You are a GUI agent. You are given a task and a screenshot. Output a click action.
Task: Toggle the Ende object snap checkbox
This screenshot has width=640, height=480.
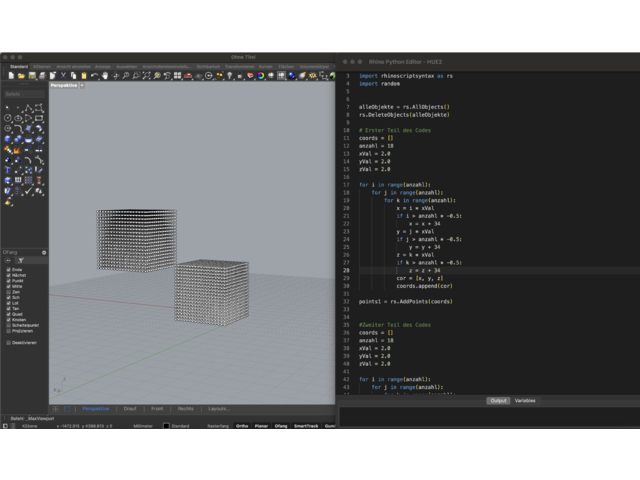(9, 270)
